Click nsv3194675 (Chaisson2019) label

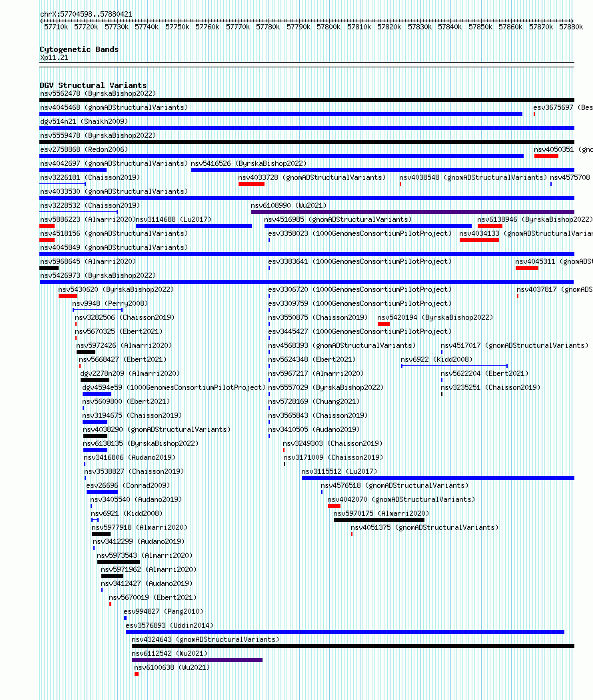(x=132, y=415)
